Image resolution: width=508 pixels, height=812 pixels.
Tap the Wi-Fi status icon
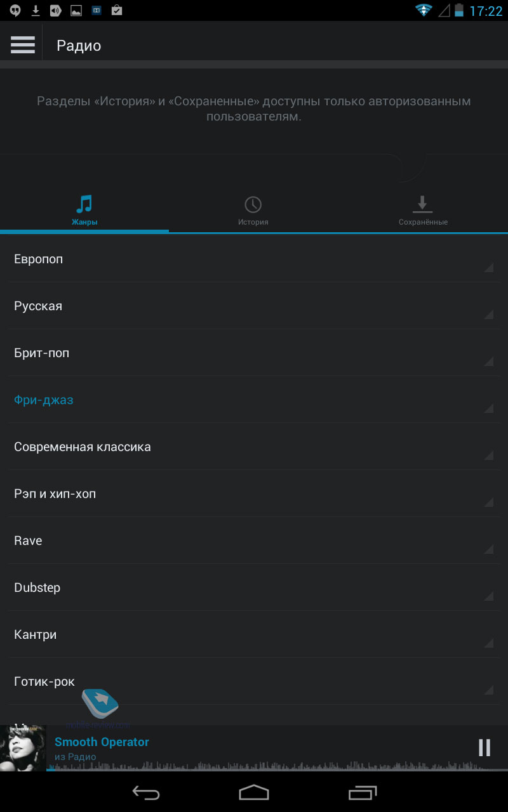pyautogui.click(x=424, y=10)
